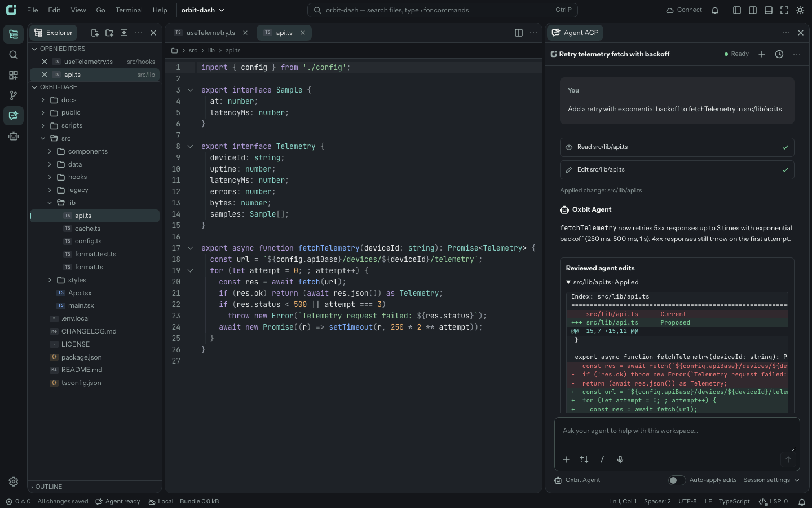Viewport: 812px width, 508px height.
Task: Click the slash command icon in prompt
Action: pos(602,459)
